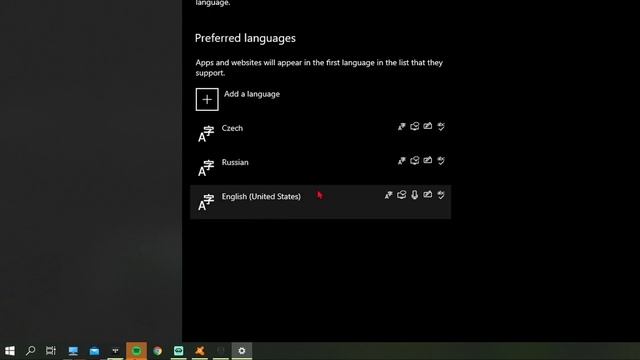Click English (United States) handwriting icon

point(428,195)
